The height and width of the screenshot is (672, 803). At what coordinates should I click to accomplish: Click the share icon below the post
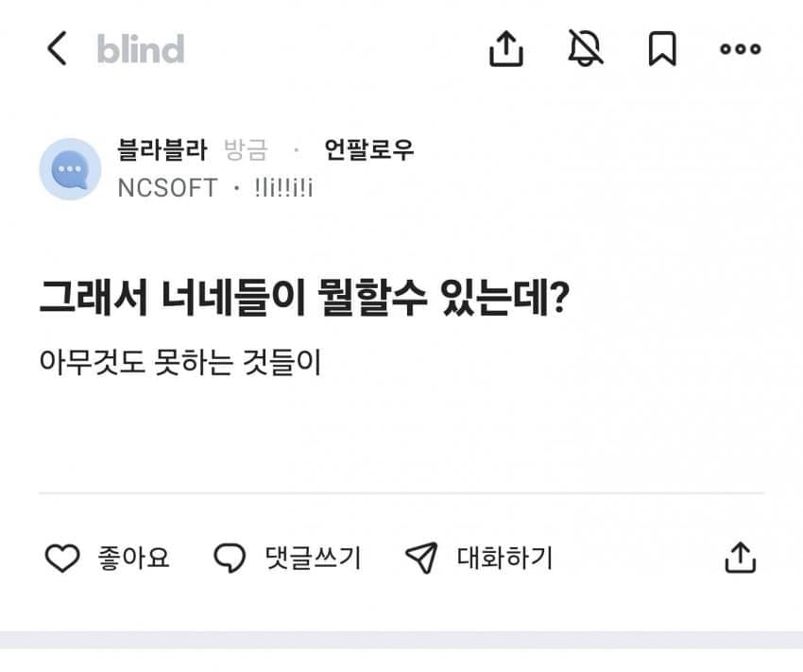click(x=740, y=558)
